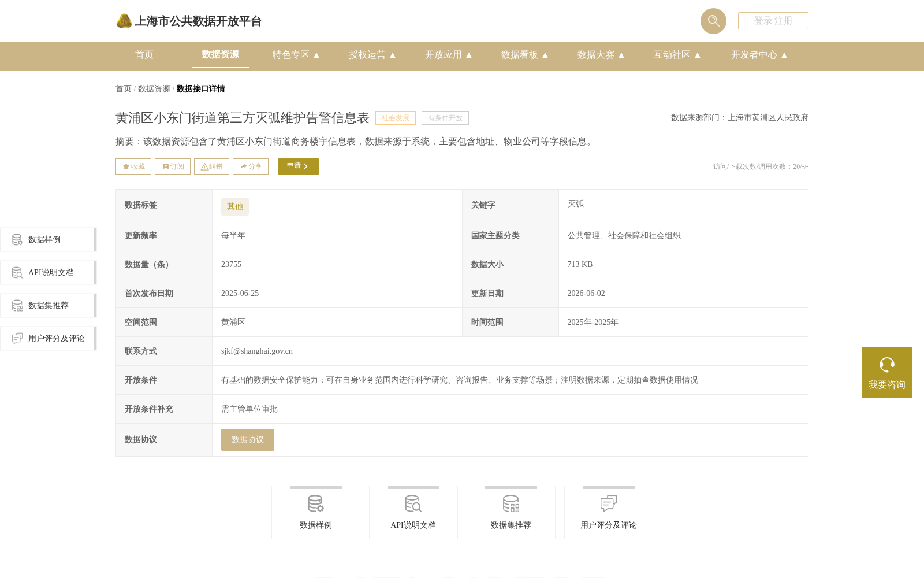Click the 有条件开放 tag

coord(445,118)
